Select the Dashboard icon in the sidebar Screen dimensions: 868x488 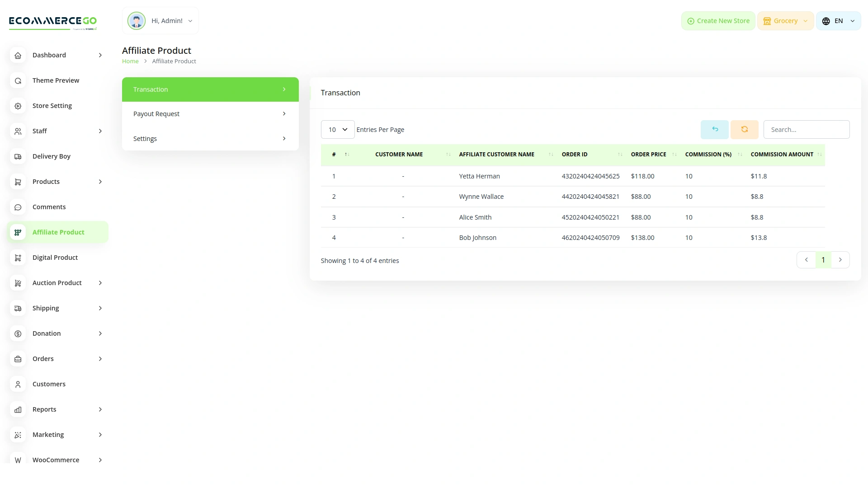pyautogui.click(x=18, y=55)
